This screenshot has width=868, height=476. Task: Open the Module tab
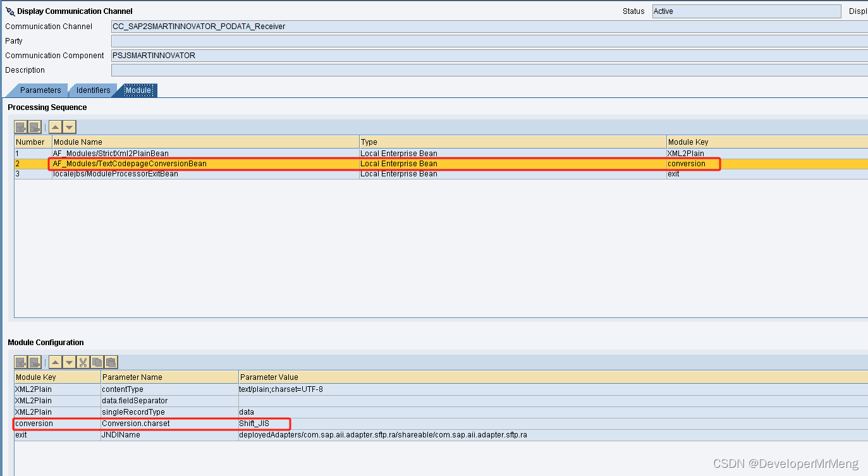(138, 90)
